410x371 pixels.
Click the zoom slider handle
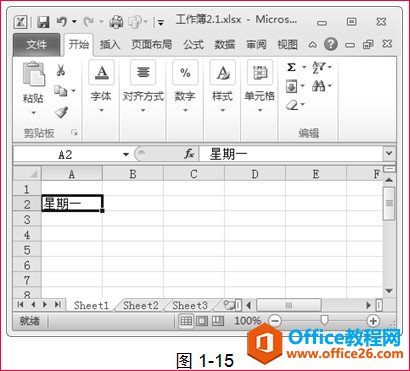324,321
